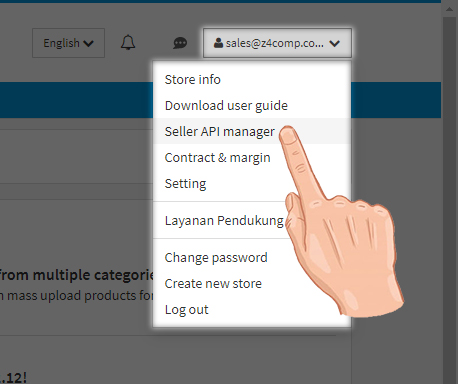Select Layanan Pendukung menu entry
The height and width of the screenshot is (384, 458).
coord(252,220)
